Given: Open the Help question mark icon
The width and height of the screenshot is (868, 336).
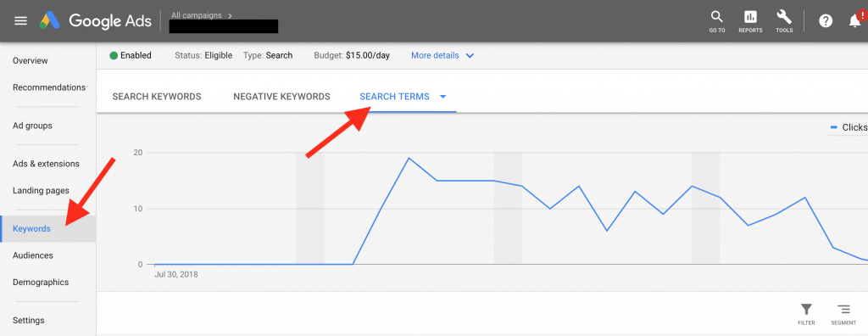Looking at the screenshot, I should click(826, 21).
